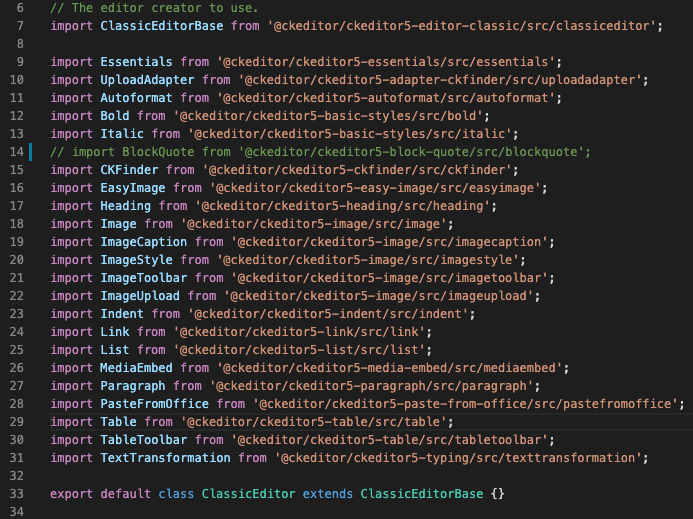The height and width of the screenshot is (519, 693).
Task: Click the classiceditor module path string
Action: coord(461,26)
